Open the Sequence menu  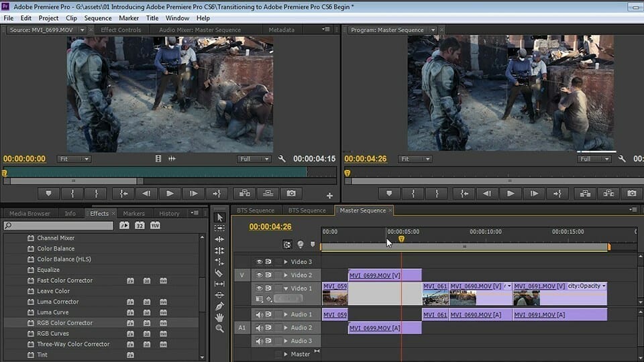coord(98,18)
